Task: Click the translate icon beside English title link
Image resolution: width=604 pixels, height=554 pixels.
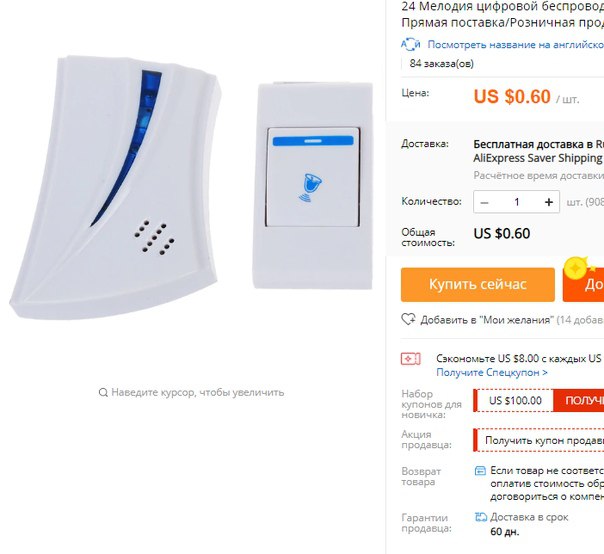Action: click(x=411, y=45)
